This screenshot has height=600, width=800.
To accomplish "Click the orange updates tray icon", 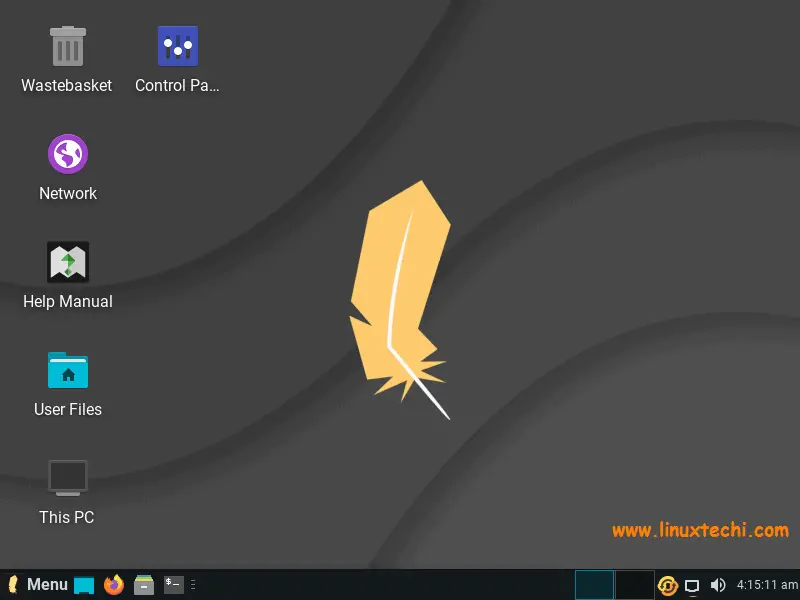I will pyautogui.click(x=667, y=585).
